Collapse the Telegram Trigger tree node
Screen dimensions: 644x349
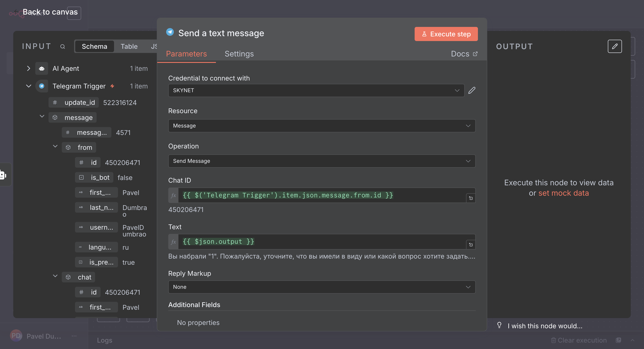pyautogui.click(x=28, y=86)
